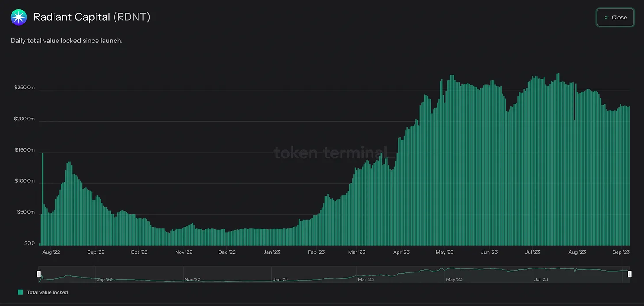Click the green Total value locked swatch

tap(20, 292)
